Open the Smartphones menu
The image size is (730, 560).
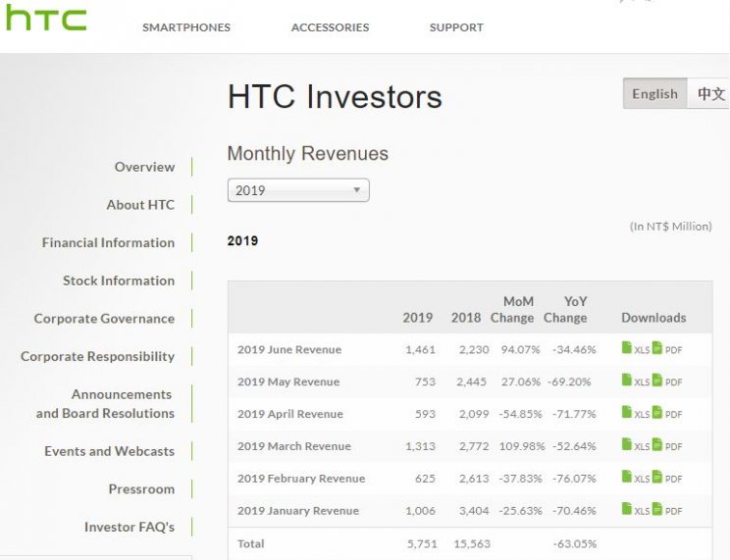pyautogui.click(x=186, y=27)
